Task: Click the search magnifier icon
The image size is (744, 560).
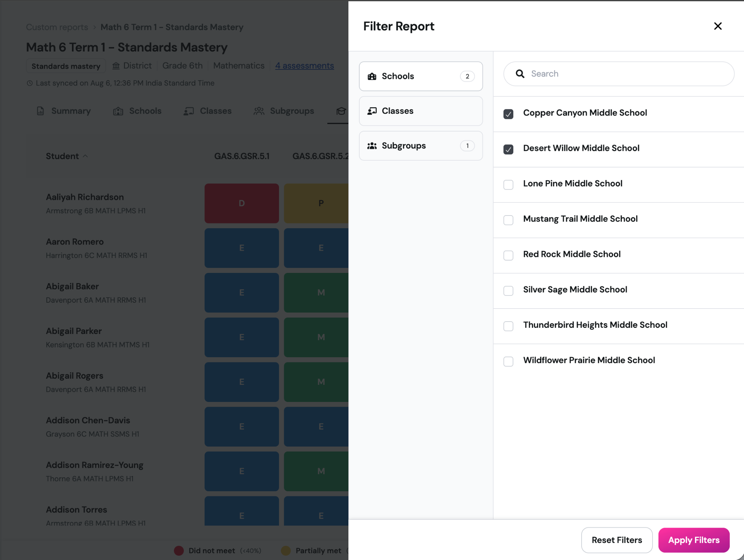Action: pos(520,74)
